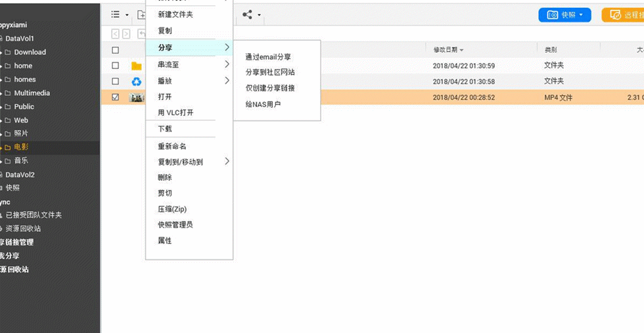The width and height of the screenshot is (644, 333).
Task: Check the first folder row checkbox
Action: [x=116, y=66]
